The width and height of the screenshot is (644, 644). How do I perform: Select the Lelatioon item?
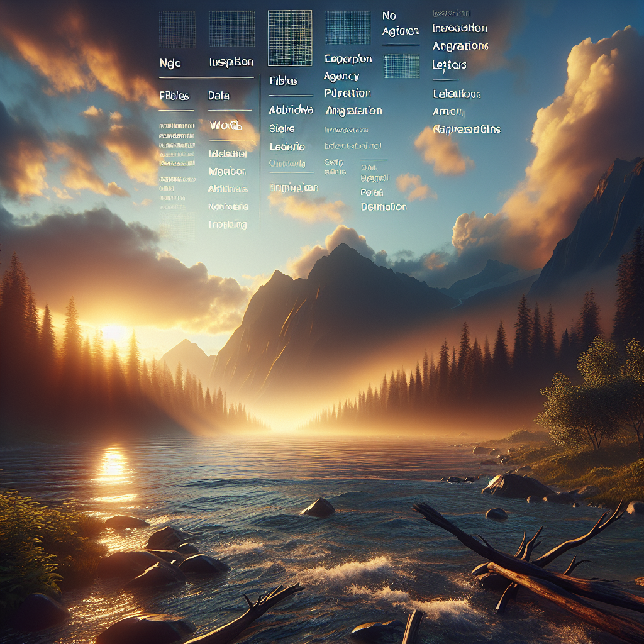pyautogui.click(x=457, y=94)
